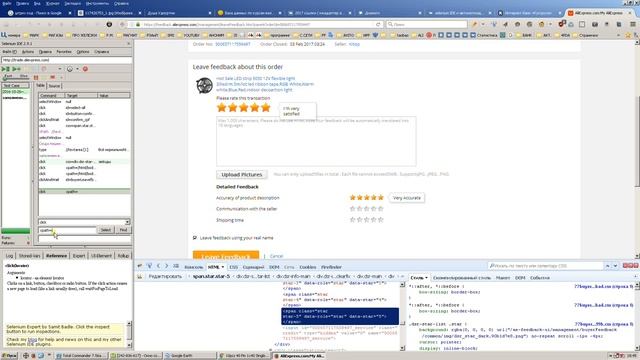The width and height of the screenshot is (640, 360).
Task: Open Total Commander from the taskbar
Action: click(x=80, y=356)
